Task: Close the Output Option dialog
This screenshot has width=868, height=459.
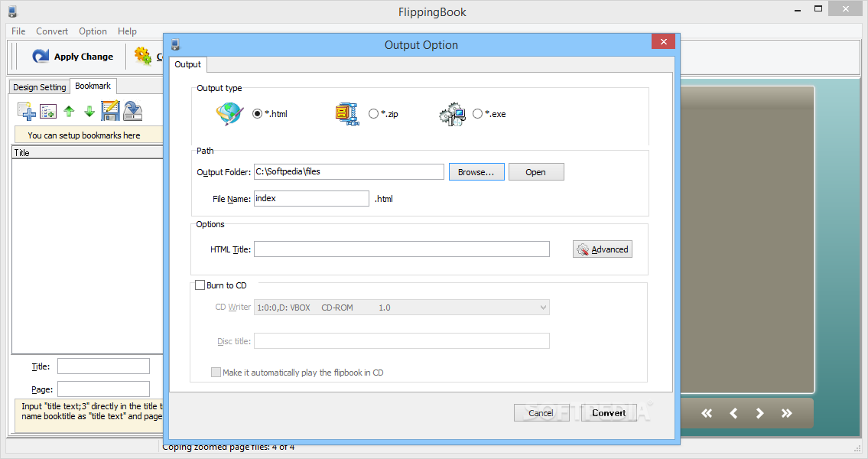Action: click(x=663, y=41)
